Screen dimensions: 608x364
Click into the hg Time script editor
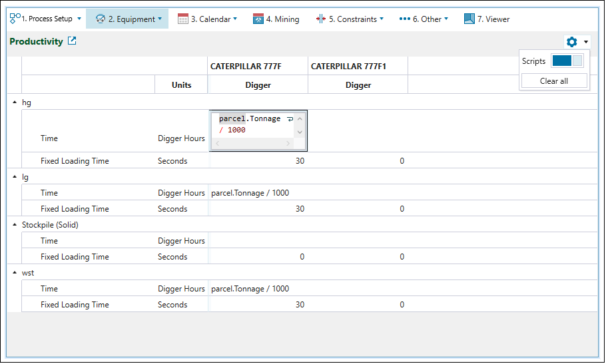pyautogui.click(x=252, y=124)
